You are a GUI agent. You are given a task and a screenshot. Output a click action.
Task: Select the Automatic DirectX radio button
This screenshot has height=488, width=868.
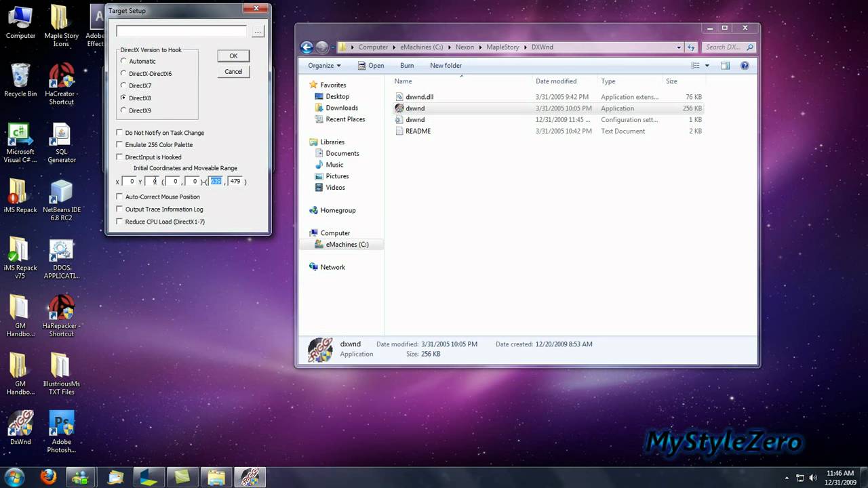(123, 61)
